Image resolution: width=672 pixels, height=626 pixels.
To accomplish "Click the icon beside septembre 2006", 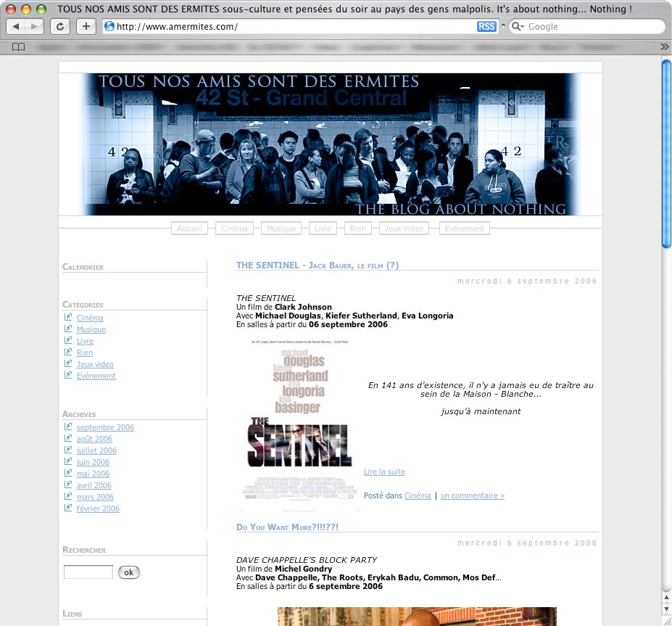I will point(68,427).
